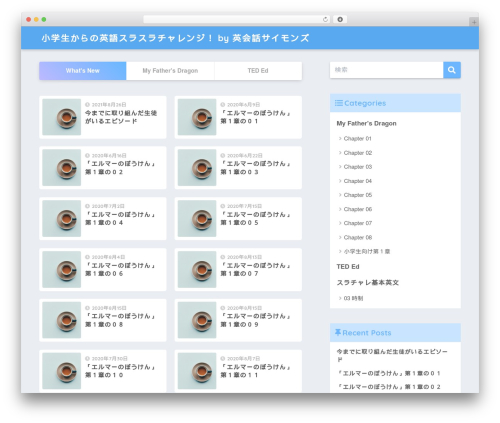This screenshot has height=423, width=500.
Task: Open a new browser tab with plus
Action: coord(474,22)
